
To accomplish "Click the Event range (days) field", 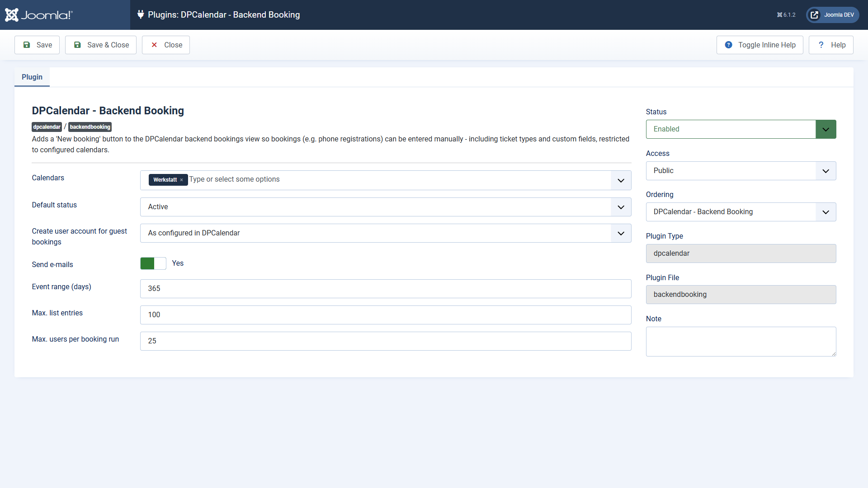I will pyautogui.click(x=386, y=289).
